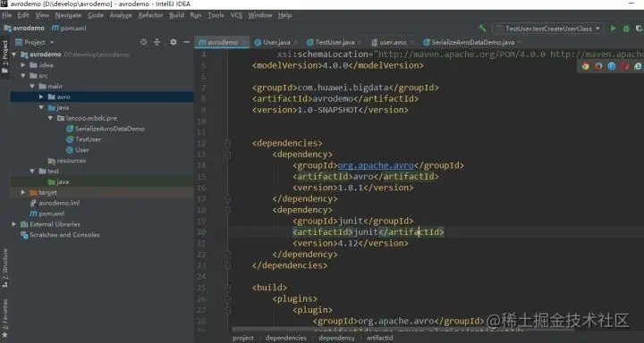
Task: Open the Analyze menu
Action: (121, 15)
